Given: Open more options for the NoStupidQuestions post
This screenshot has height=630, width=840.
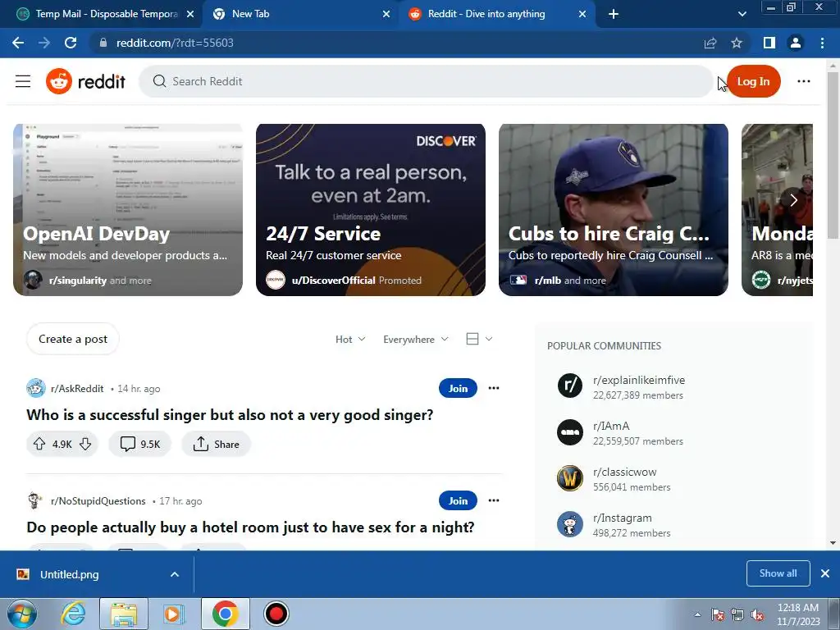Looking at the screenshot, I should tap(493, 500).
